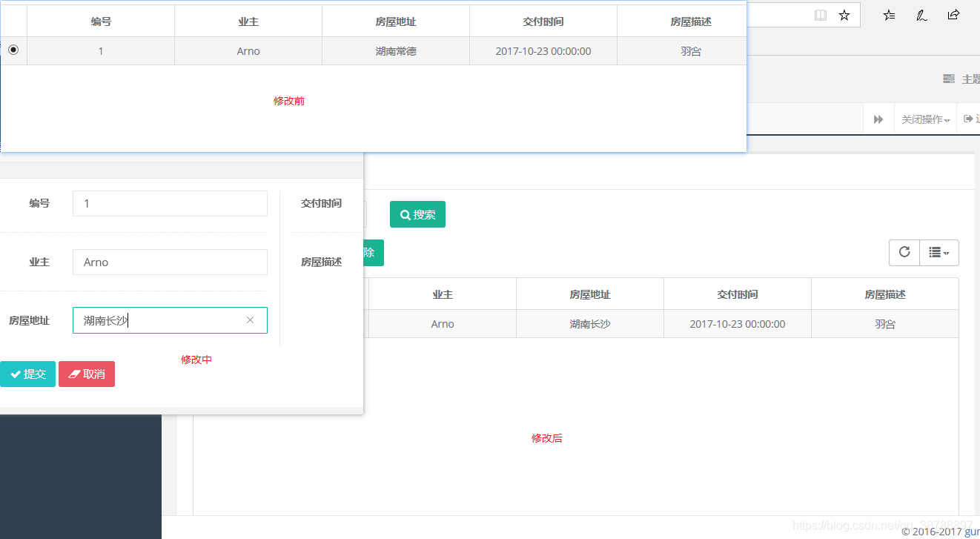This screenshot has height=539, width=980.
Task: Focus the 房屋地址 input containing 湖南长沙
Action: click(170, 320)
